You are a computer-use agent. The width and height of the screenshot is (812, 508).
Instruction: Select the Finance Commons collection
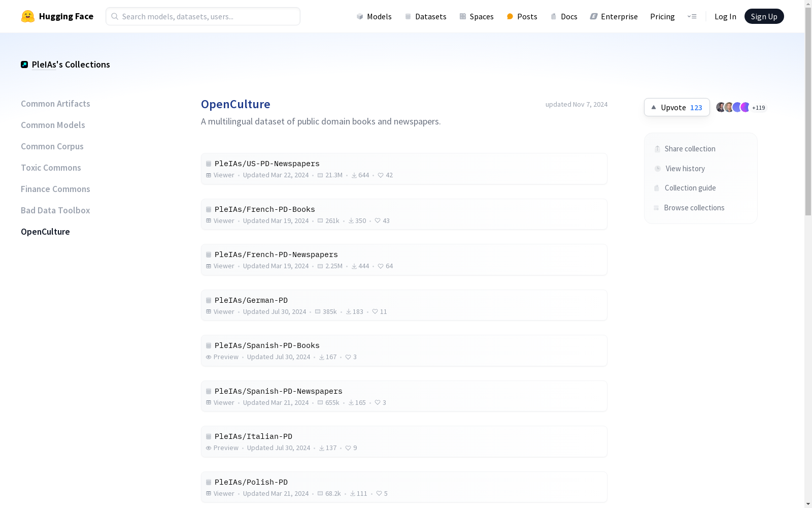55,189
